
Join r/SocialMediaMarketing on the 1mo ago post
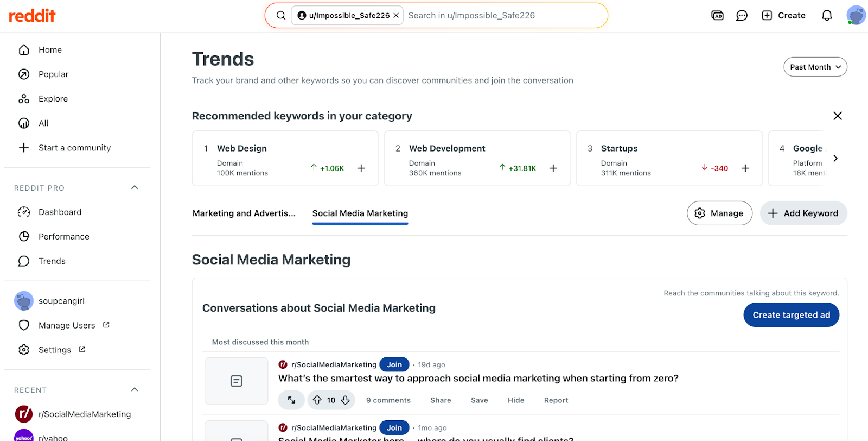tap(394, 427)
